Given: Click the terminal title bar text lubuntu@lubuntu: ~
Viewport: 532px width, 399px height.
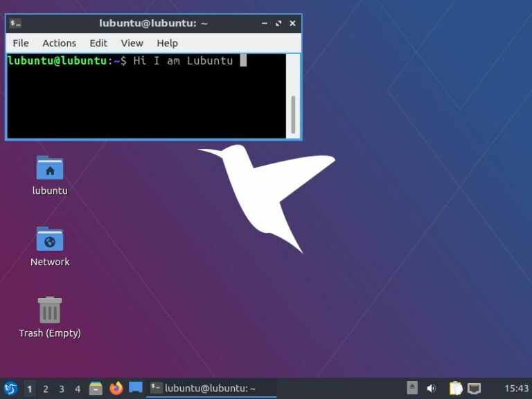Looking at the screenshot, I should coord(153,24).
